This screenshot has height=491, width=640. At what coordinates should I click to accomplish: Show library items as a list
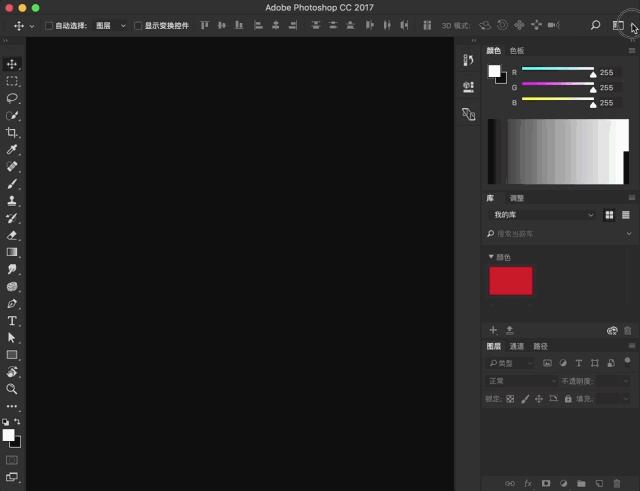tap(626, 215)
